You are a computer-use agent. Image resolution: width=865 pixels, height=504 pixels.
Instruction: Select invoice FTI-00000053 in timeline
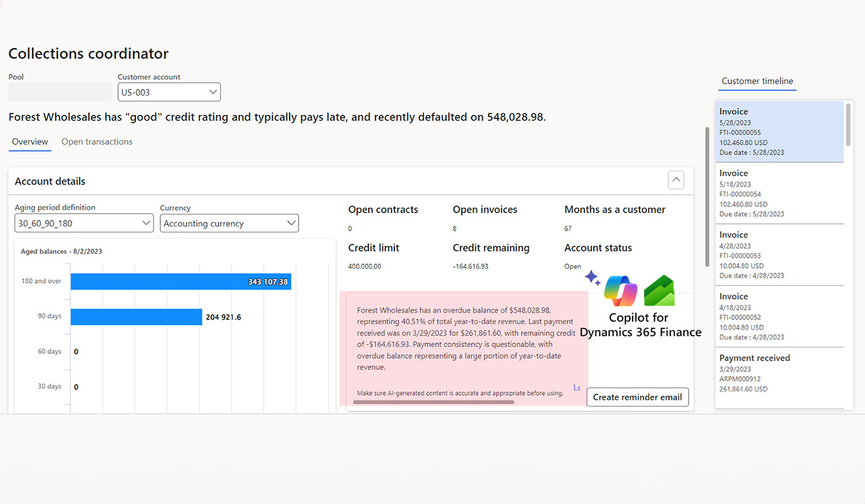780,255
